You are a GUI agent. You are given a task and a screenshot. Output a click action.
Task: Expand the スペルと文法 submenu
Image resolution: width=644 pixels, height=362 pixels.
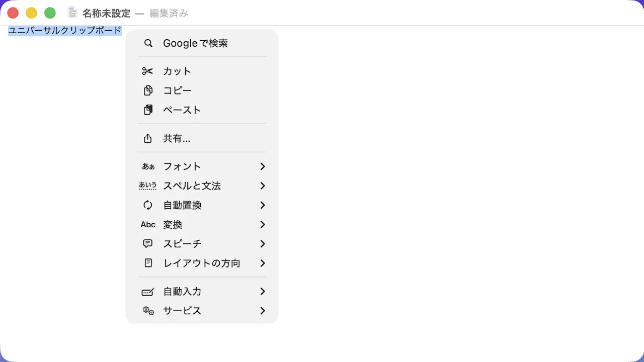point(262,186)
